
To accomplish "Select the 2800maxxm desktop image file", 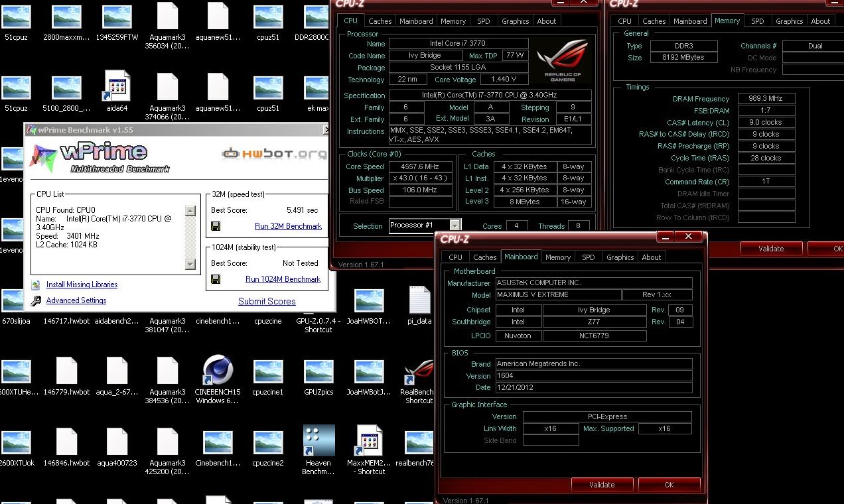I will pos(66,17).
